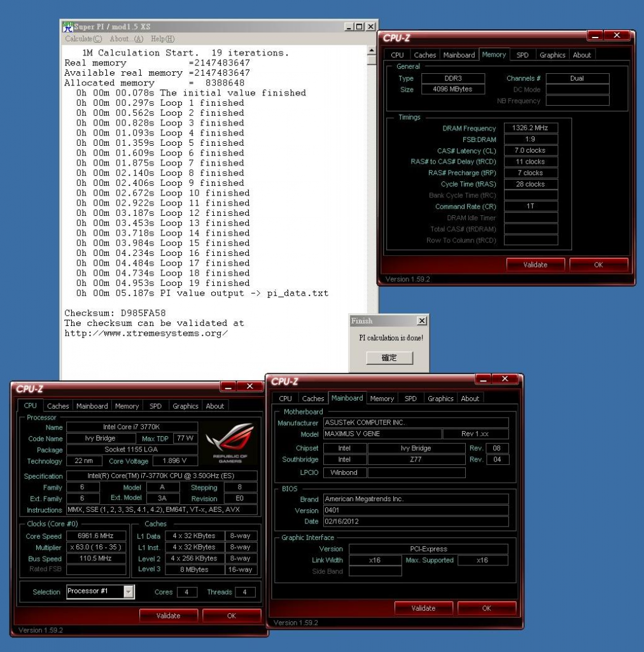
Task: Click the Bus Speed 110.5 MHz value
Action: [x=95, y=558]
